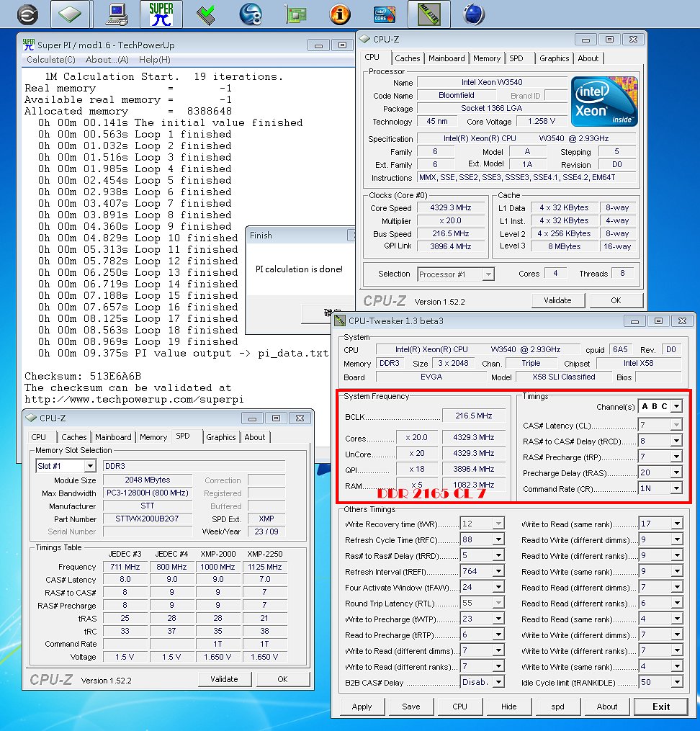
Task: Open Graphics tab in lower CPU-Z window
Action: click(221, 437)
